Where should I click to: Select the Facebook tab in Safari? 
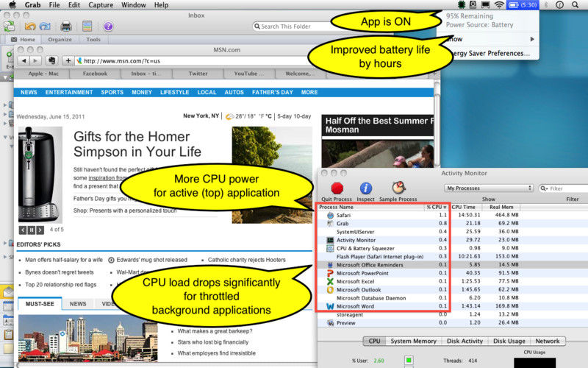click(x=95, y=74)
